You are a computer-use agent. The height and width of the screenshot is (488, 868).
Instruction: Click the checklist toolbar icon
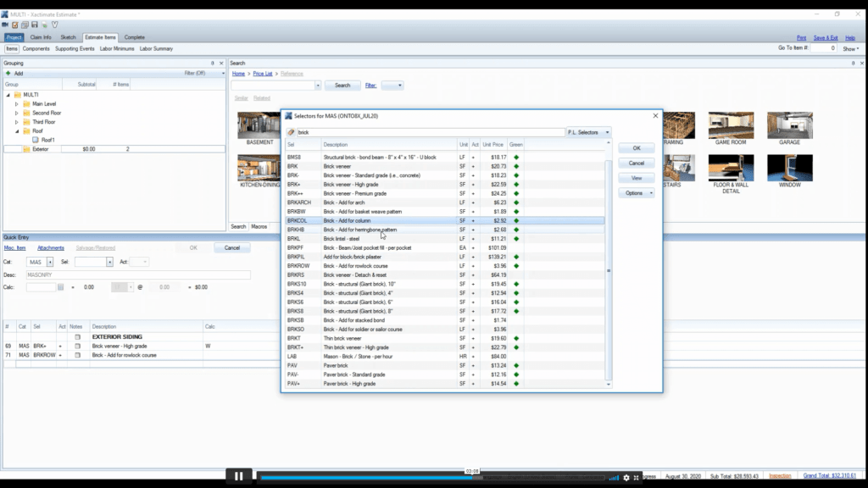coord(15,25)
